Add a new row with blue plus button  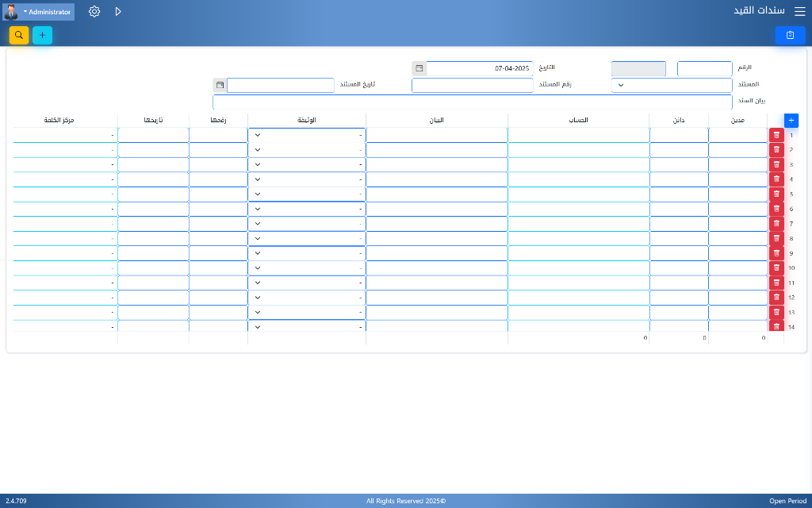(791, 120)
